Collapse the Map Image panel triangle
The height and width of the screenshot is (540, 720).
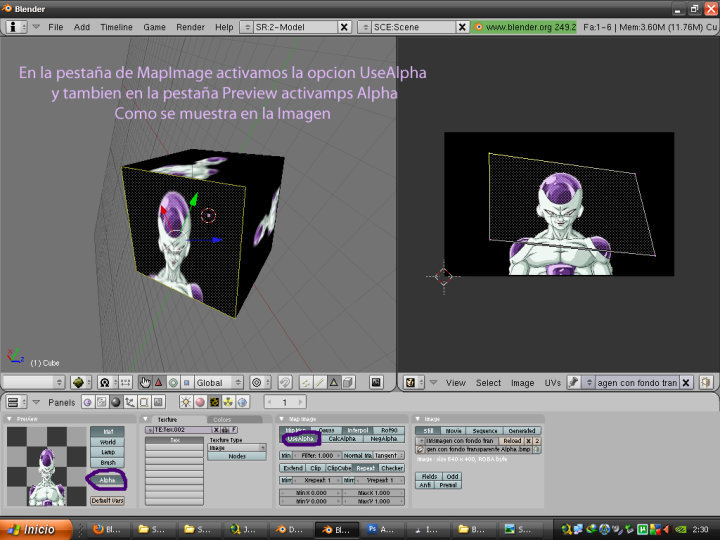281,419
